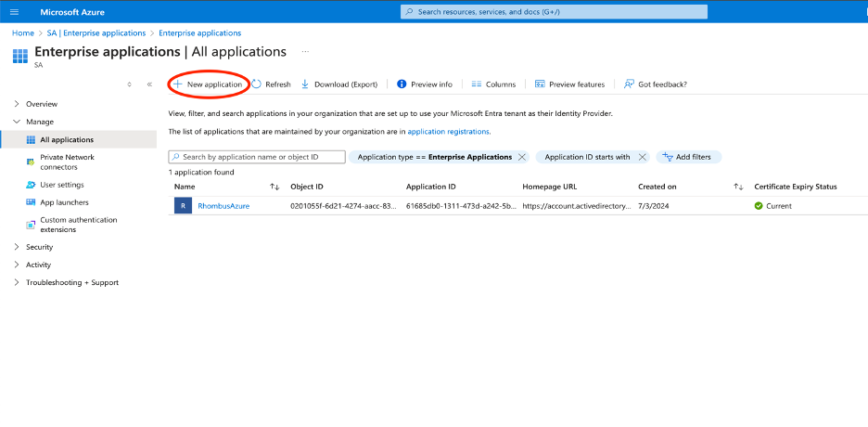Click the Private Network connectors icon
This screenshot has width=868, height=427.
(x=31, y=162)
